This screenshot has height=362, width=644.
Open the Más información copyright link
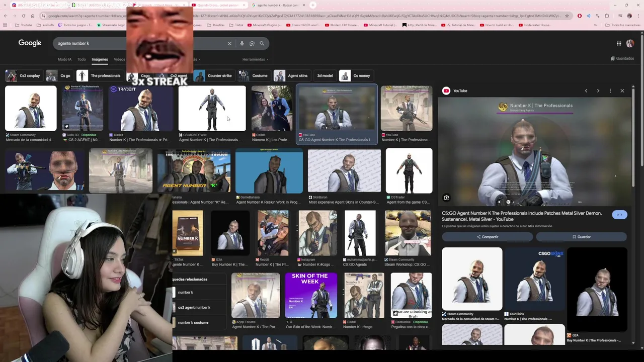540,226
